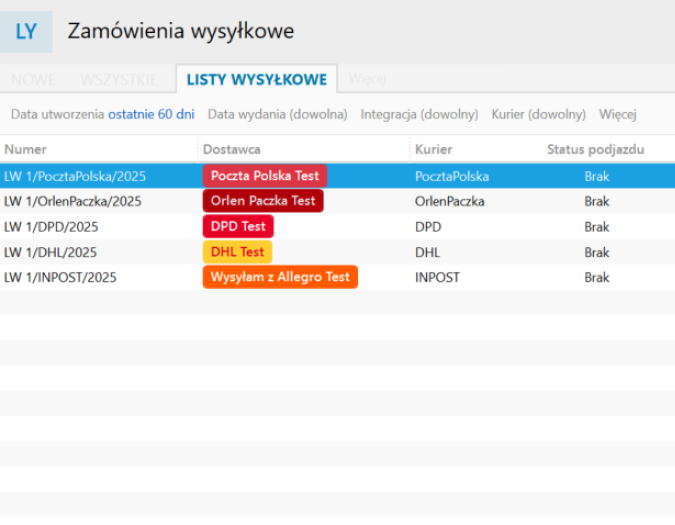
Task: Click the Poczta Polska Test supplier badge
Action: (265, 176)
